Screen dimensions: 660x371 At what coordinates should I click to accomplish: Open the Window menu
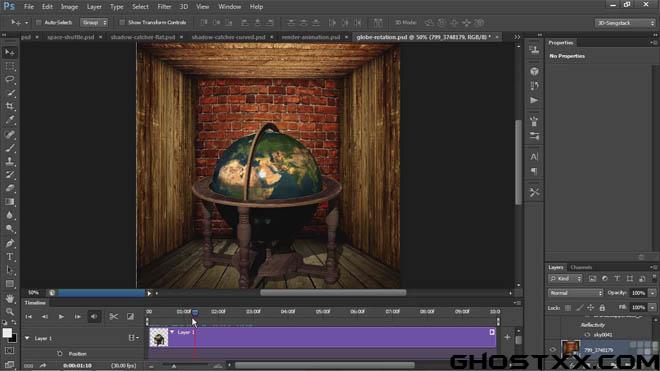pyautogui.click(x=229, y=7)
